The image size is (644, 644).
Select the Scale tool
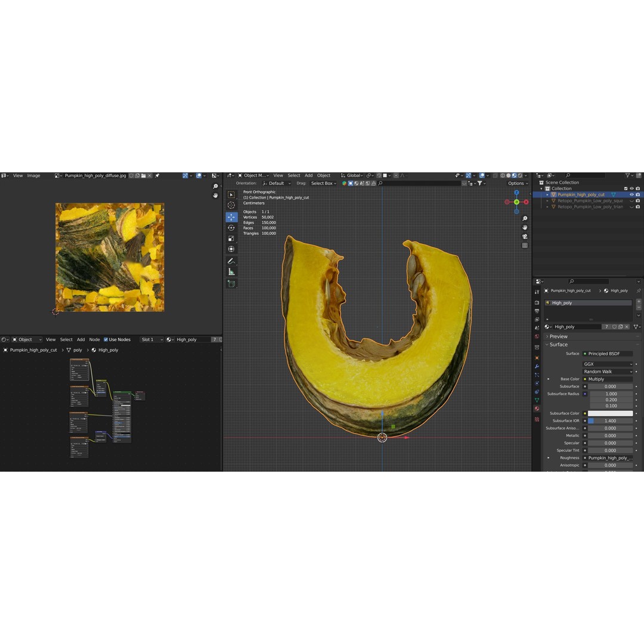pos(231,238)
